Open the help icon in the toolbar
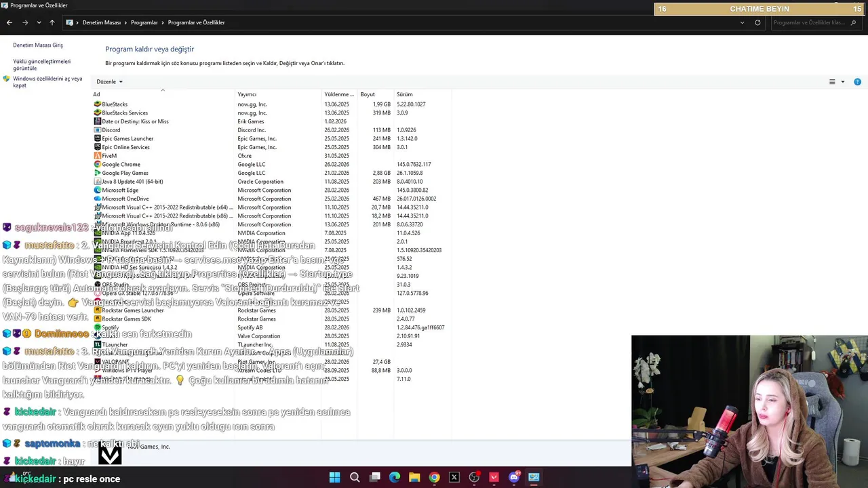The image size is (868, 488). click(x=857, y=82)
